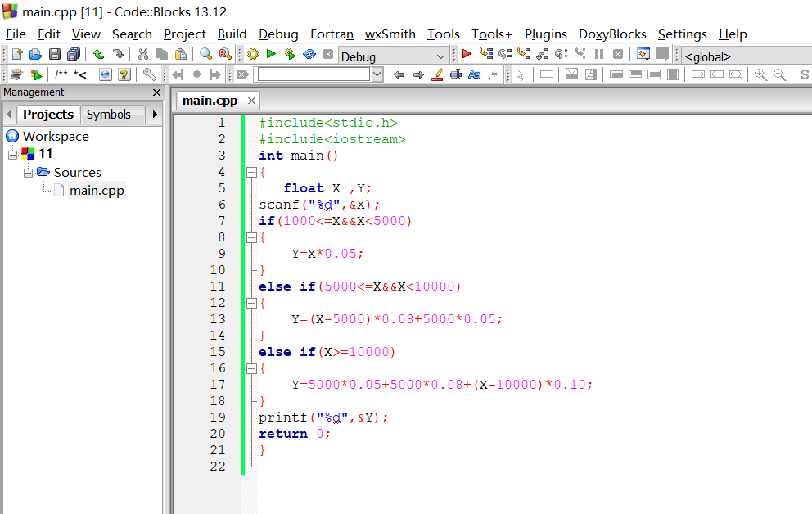This screenshot has width=812, height=514.
Task: Open the Debug build target dropdown
Action: (x=441, y=56)
